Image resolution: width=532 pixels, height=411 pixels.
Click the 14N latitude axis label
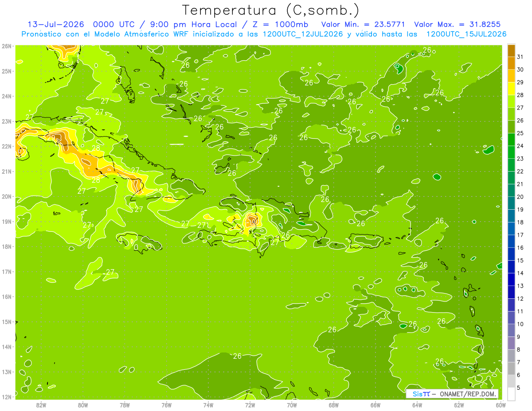coord(7,347)
